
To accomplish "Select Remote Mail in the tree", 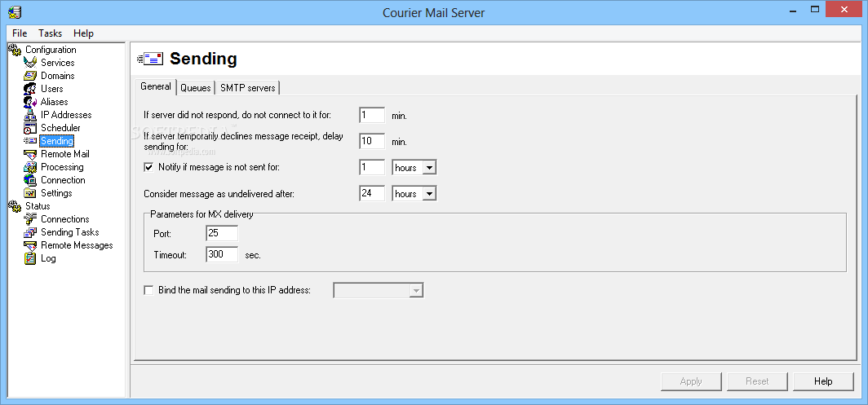I will coord(64,154).
